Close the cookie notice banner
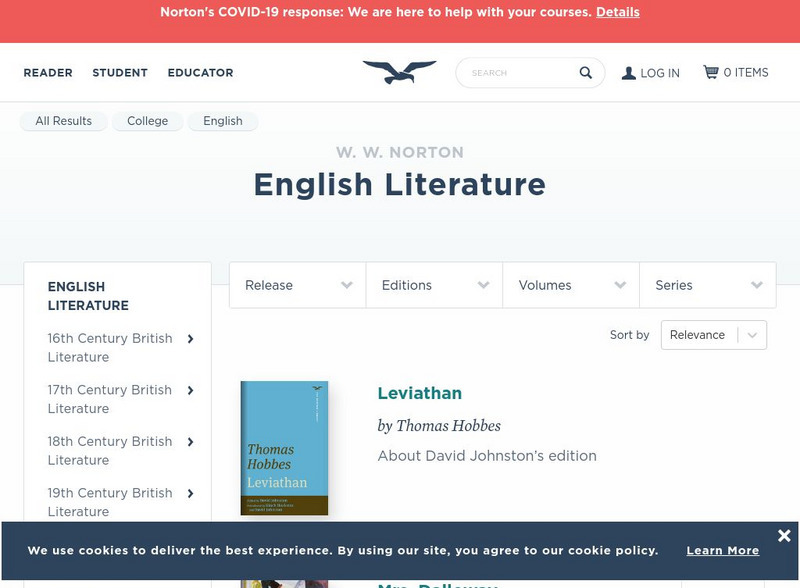 (783, 536)
